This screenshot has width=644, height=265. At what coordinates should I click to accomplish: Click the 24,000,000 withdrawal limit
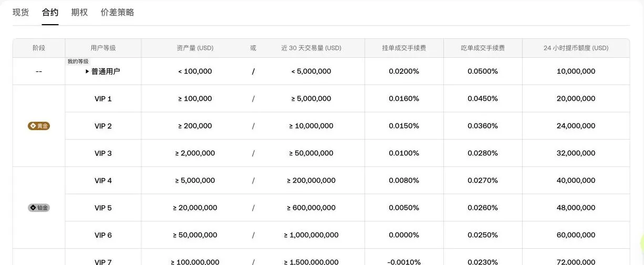coord(576,126)
